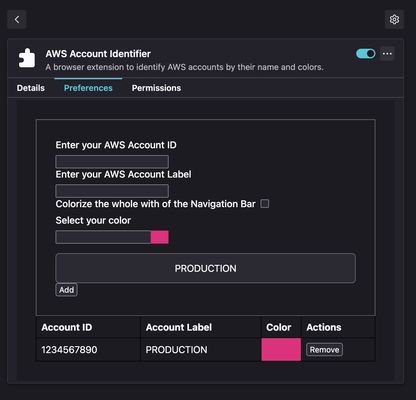The image size is (416, 400).
Task: Open the three-dot more options menu
Action: tap(387, 54)
